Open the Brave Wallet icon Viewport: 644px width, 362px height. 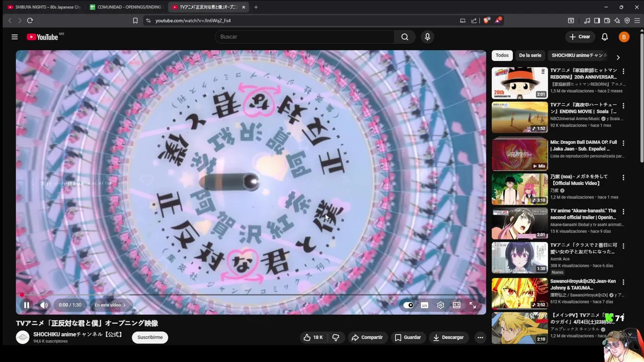[x=607, y=21]
